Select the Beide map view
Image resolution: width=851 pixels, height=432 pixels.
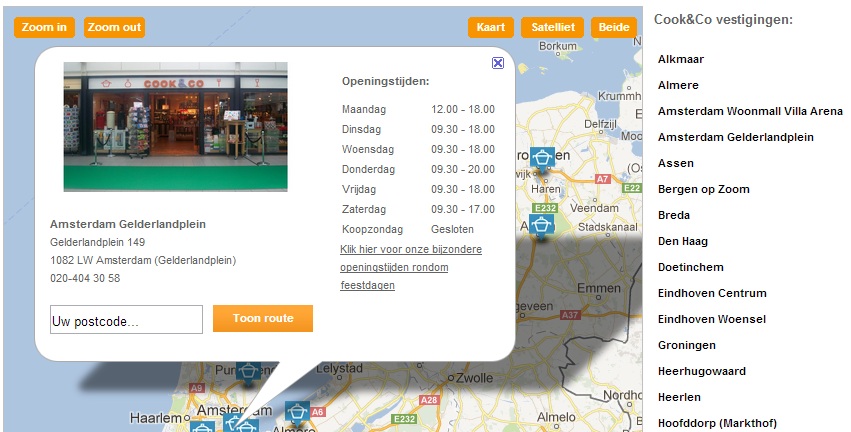tap(614, 27)
